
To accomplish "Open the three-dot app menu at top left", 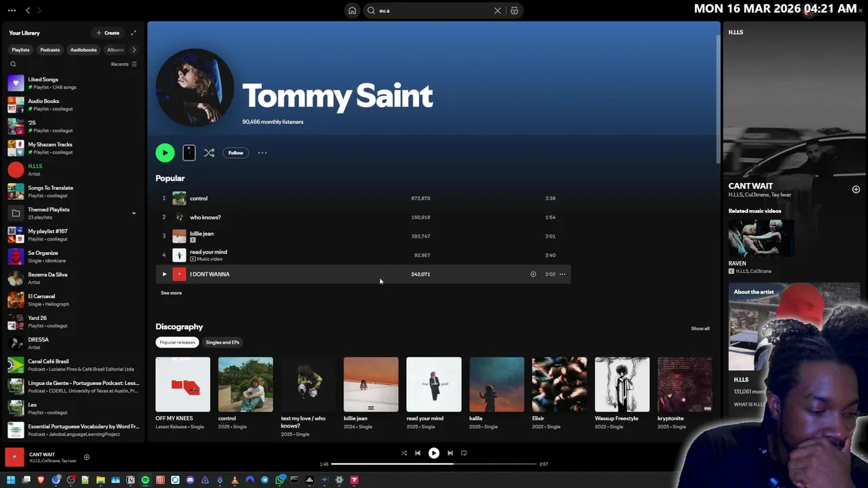I will pos(12,10).
